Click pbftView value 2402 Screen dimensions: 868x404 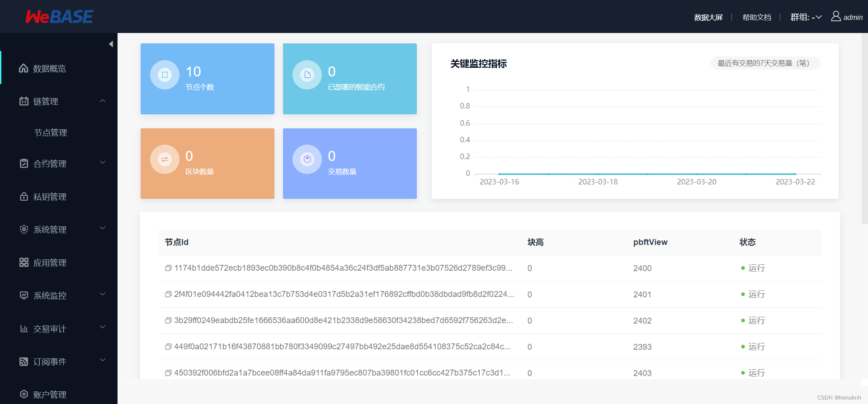tap(642, 321)
